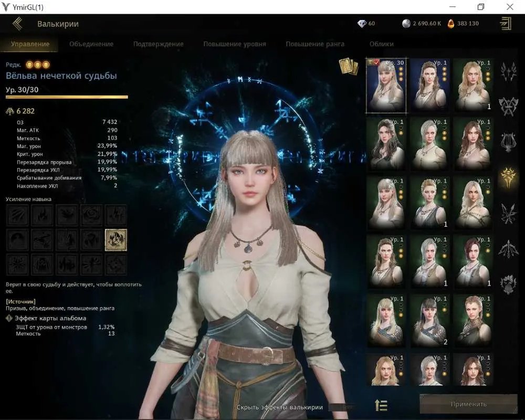This screenshot has width=525, height=420.
Task: Open the Объединение tab
Action: (x=91, y=44)
